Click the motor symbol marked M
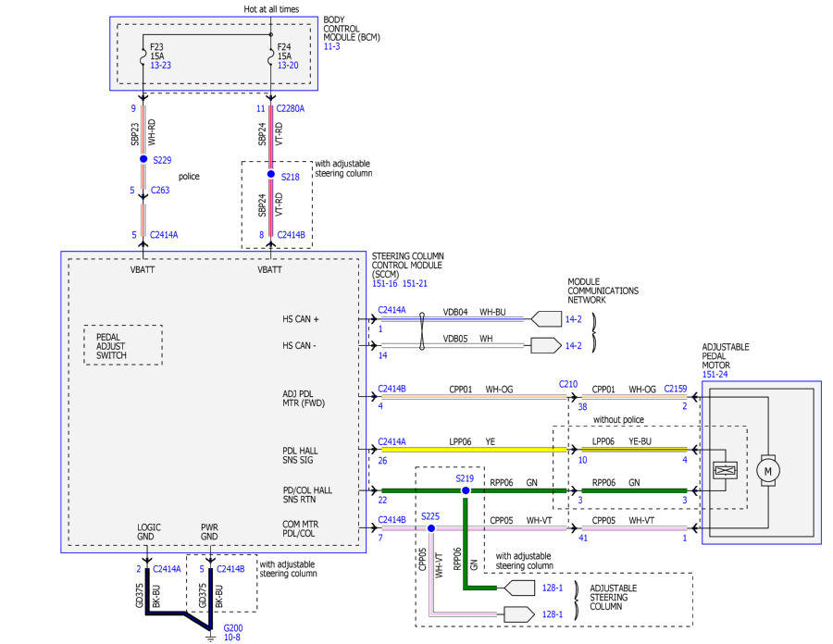The width and height of the screenshot is (833, 644). 767,471
